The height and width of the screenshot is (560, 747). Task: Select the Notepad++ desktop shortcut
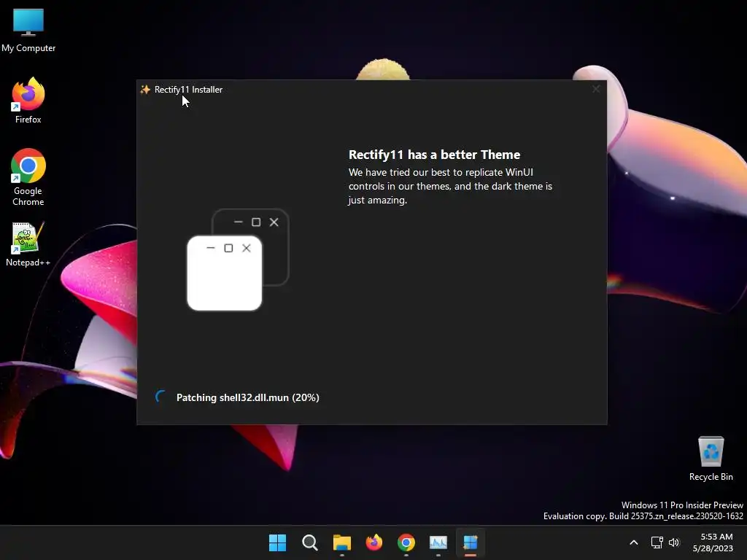[x=28, y=244]
